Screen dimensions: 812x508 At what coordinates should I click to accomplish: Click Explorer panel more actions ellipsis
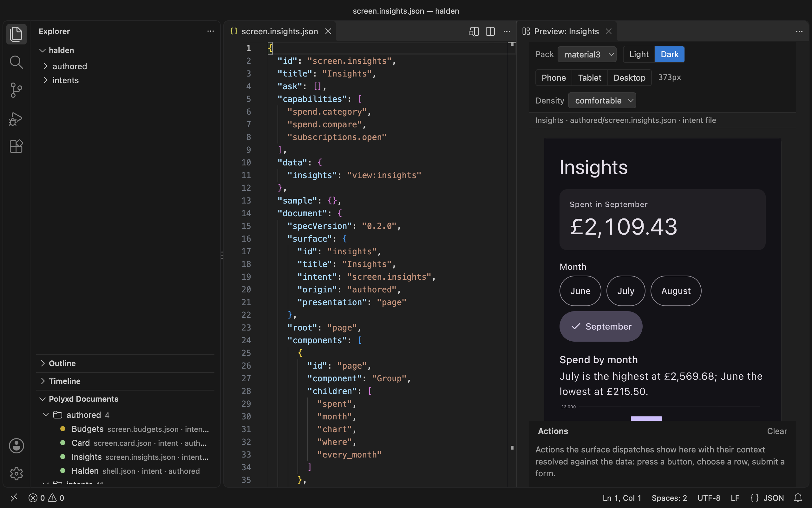(210, 31)
